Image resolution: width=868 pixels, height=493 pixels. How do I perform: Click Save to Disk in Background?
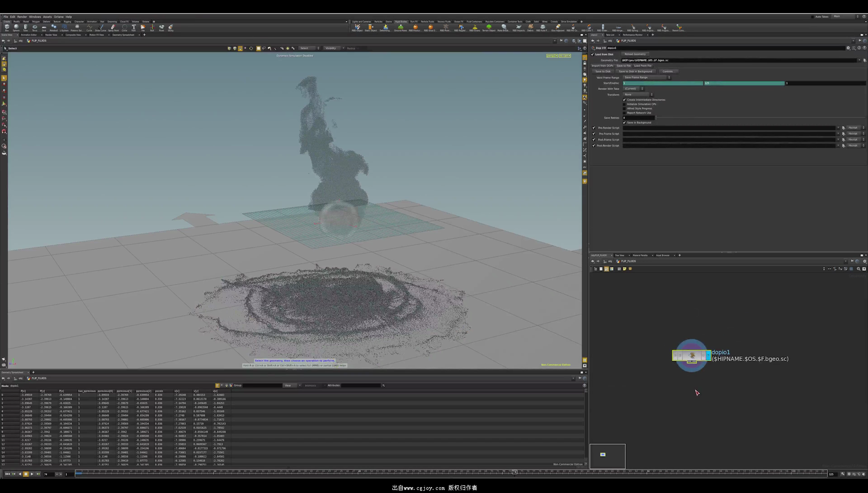click(x=635, y=71)
